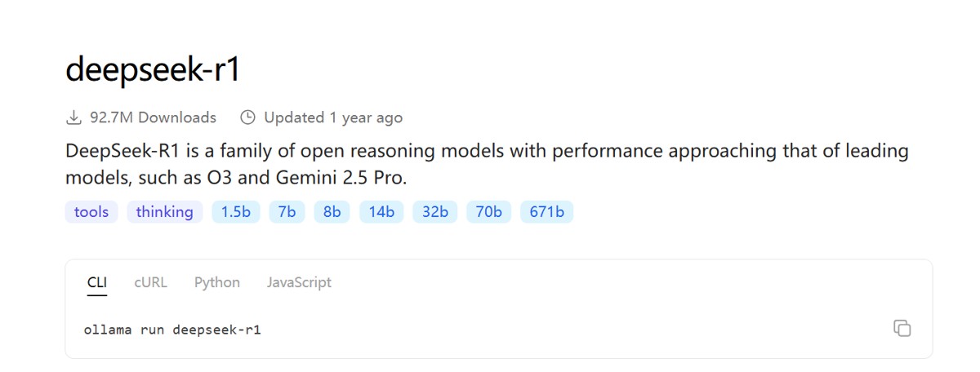The image size is (980, 372).
Task: Open the Python tab
Action: tap(217, 282)
